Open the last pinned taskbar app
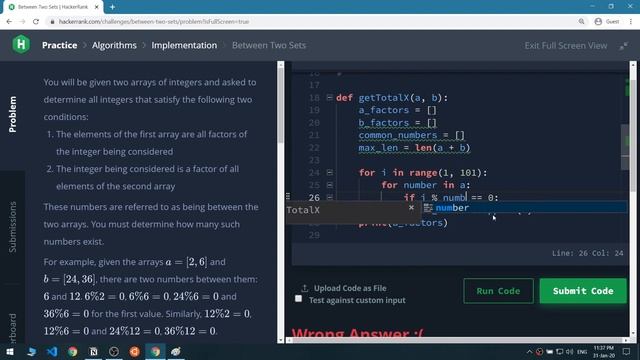The height and width of the screenshot is (360, 640). [x=176, y=352]
